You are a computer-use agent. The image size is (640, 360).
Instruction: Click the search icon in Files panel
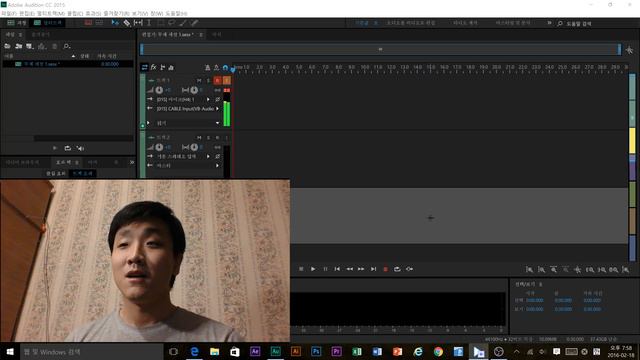[67, 46]
